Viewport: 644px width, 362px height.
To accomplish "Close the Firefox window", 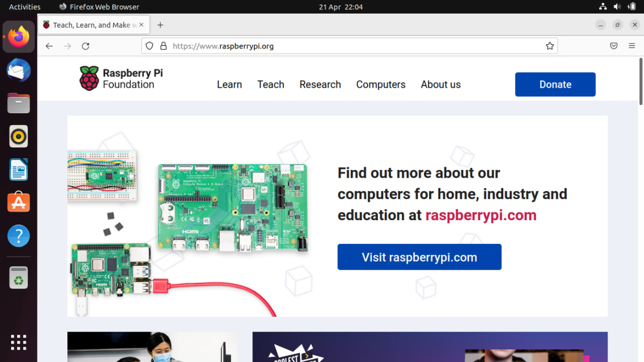I will click(x=635, y=25).
